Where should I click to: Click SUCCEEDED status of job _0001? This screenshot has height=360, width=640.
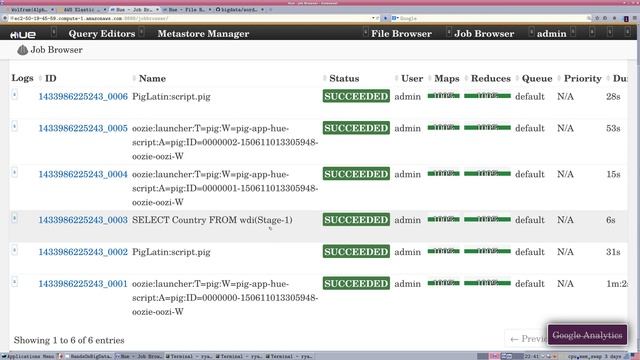click(x=356, y=283)
